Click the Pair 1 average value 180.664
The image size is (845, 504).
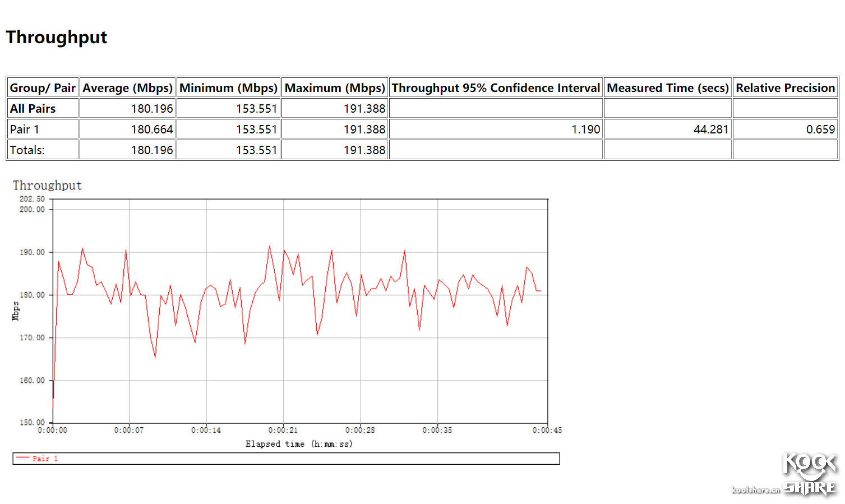click(x=152, y=130)
